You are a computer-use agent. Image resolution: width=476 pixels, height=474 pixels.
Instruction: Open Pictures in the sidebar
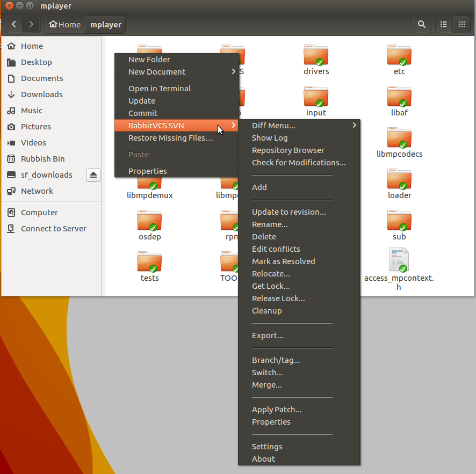(52, 127)
